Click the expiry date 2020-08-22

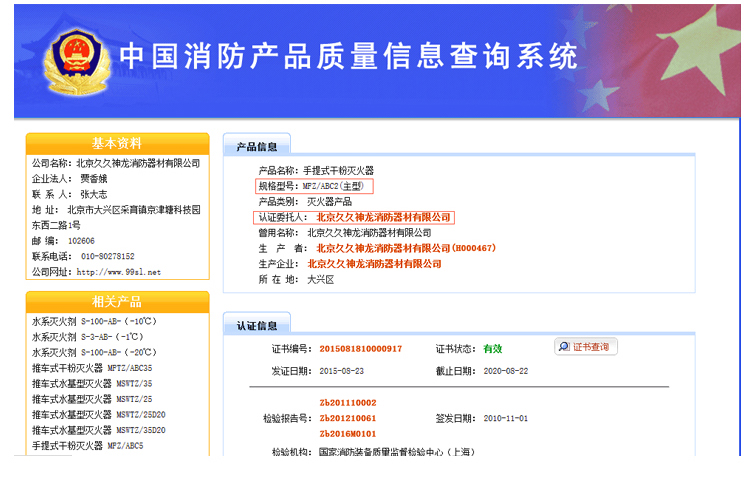pos(506,371)
